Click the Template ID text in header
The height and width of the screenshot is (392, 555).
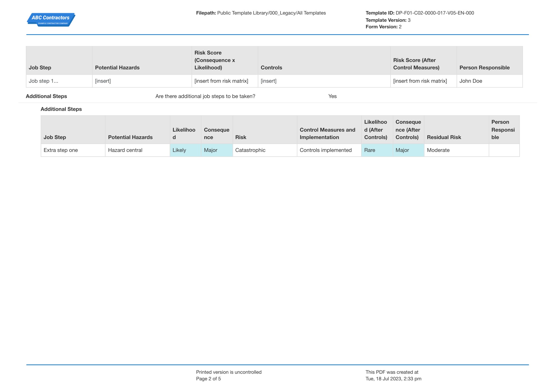click(x=419, y=13)
